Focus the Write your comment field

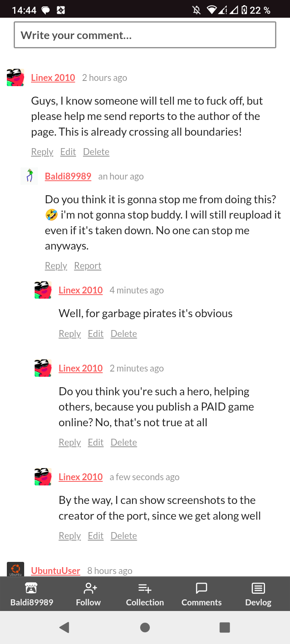(145, 35)
